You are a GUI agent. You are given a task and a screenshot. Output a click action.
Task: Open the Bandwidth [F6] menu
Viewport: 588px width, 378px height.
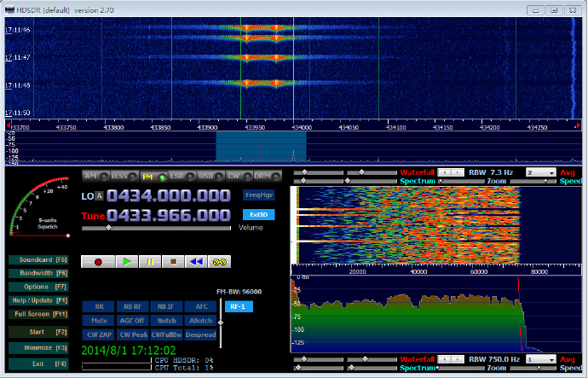pos(37,272)
